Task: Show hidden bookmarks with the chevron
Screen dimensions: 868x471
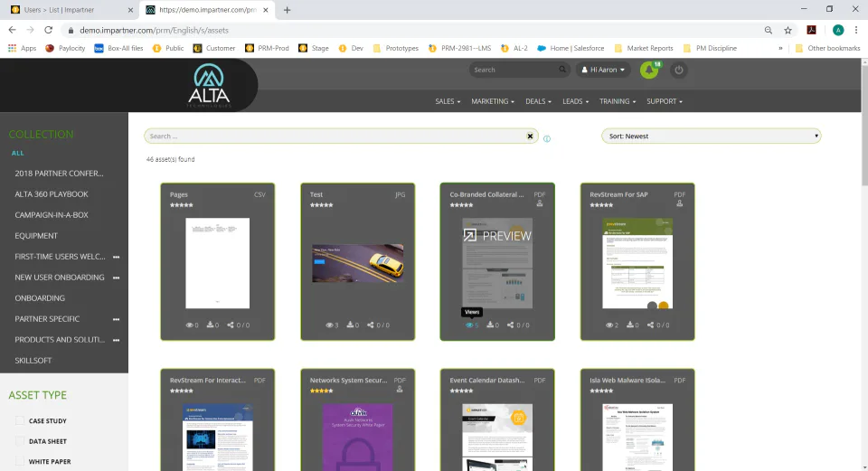Action: click(780, 48)
